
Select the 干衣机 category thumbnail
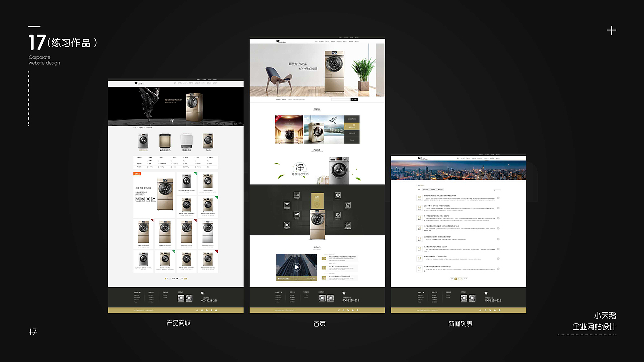(208, 142)
